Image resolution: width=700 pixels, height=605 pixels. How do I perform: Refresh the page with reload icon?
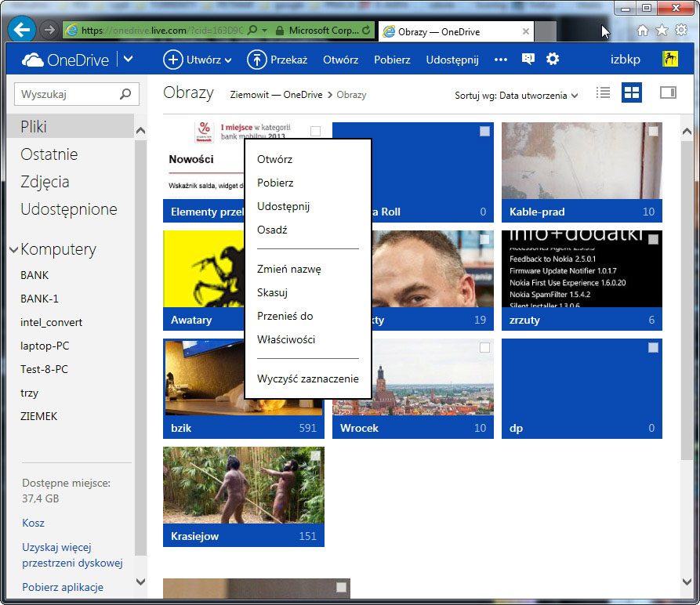pyautogui.click(x=367, y=30)
